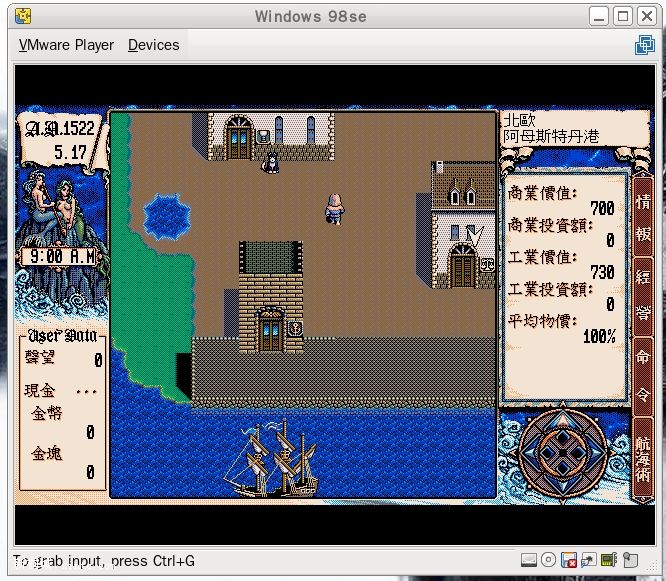The height and width of the screenshot is (581, 666).
Task: Click the network adapter status icon
Action: 589,560
